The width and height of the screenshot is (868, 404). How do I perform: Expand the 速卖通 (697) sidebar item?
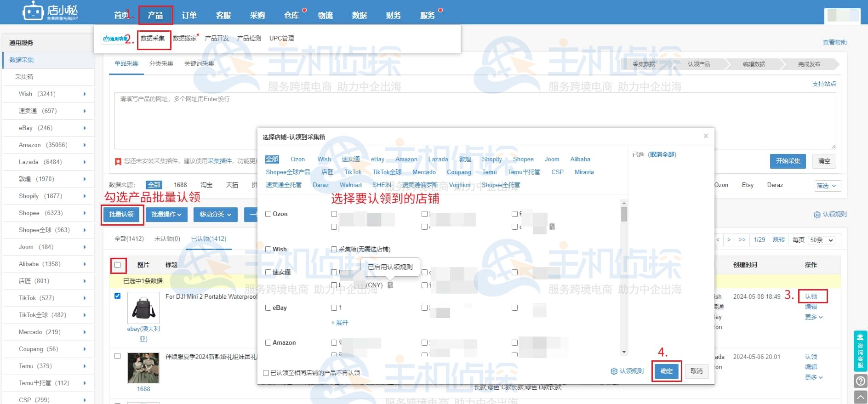click(x=85, y=111)
